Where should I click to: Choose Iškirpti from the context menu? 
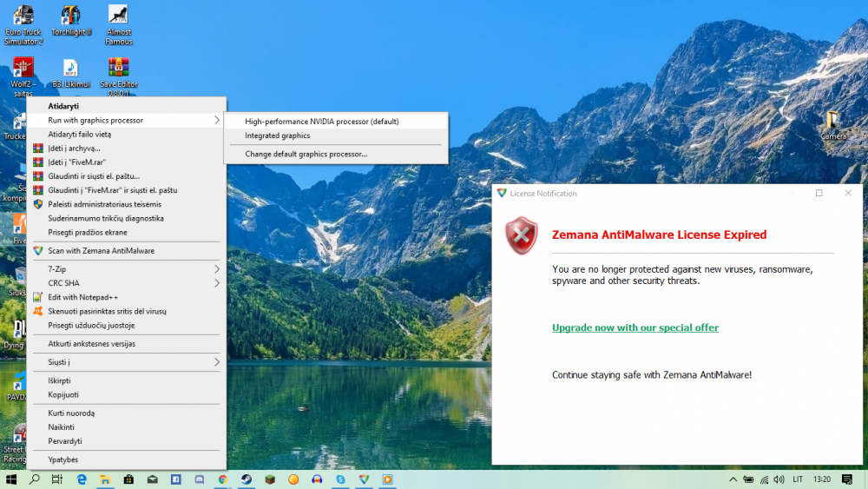127,381
